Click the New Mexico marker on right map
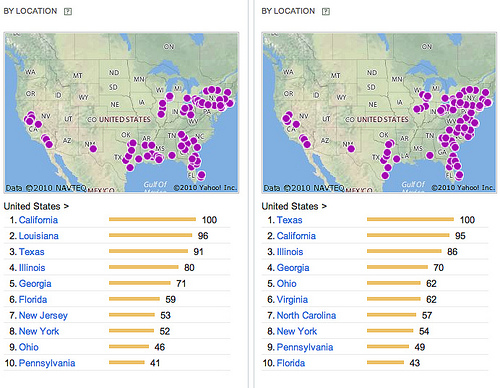This screenshot has width=500, height=388. 351,149
